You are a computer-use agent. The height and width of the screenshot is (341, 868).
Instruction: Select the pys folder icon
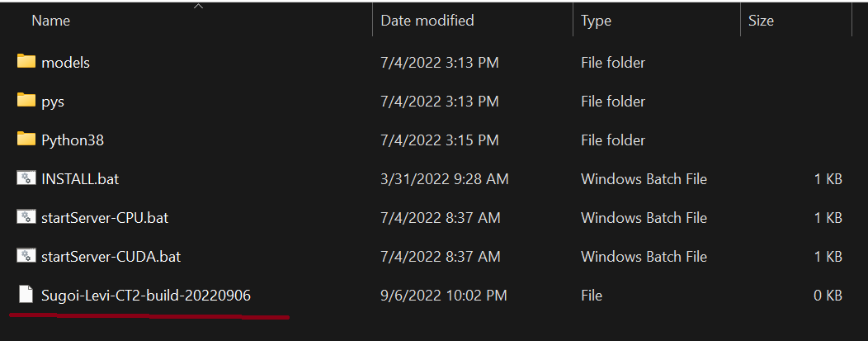click(x=26, y=100)
